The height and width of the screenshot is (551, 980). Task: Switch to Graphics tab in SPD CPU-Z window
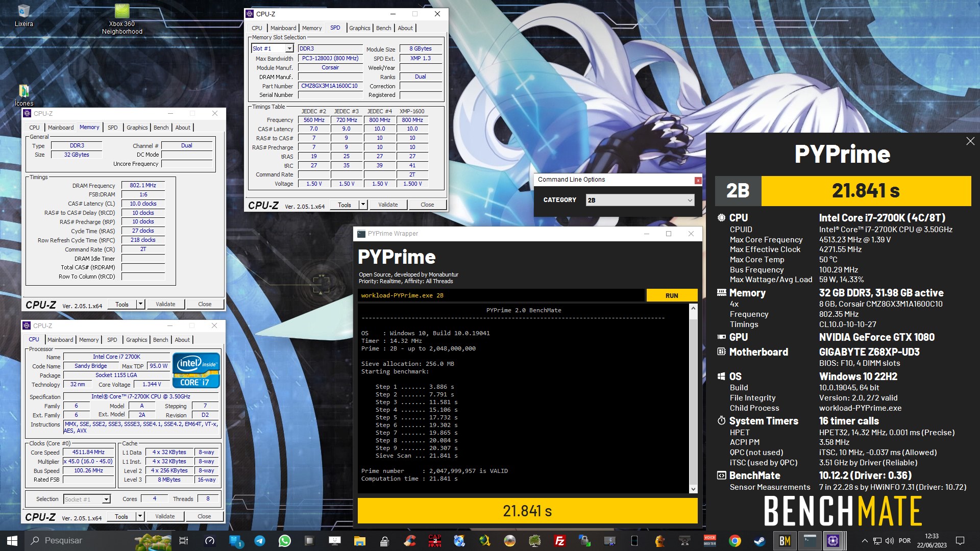pyautogui.click(x=360, y=28)
